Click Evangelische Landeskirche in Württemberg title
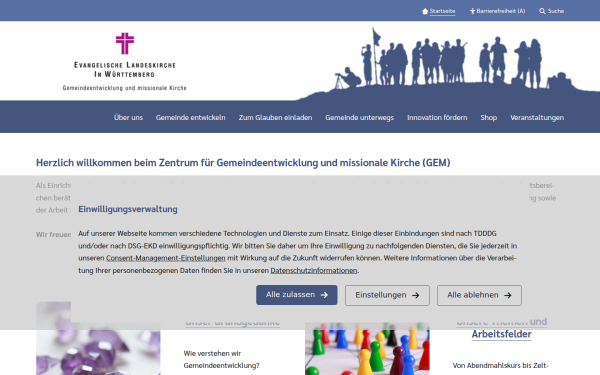The height and width of the screenshot is (375, 600). pos(125,69)
